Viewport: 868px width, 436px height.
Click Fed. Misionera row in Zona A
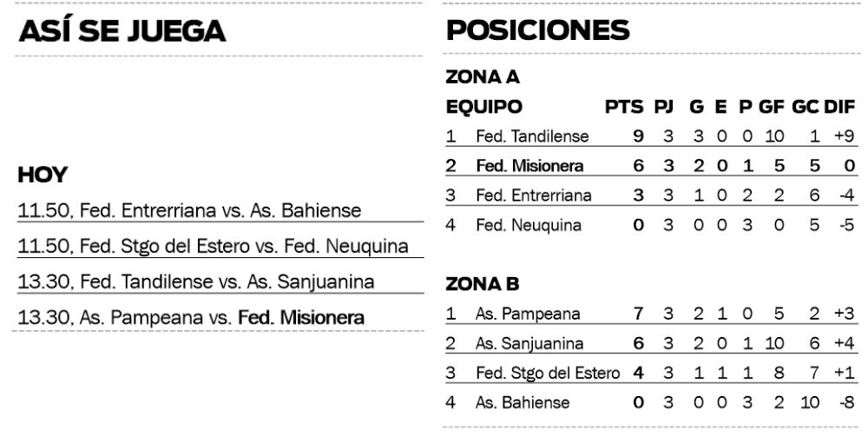tap(529, 166)
